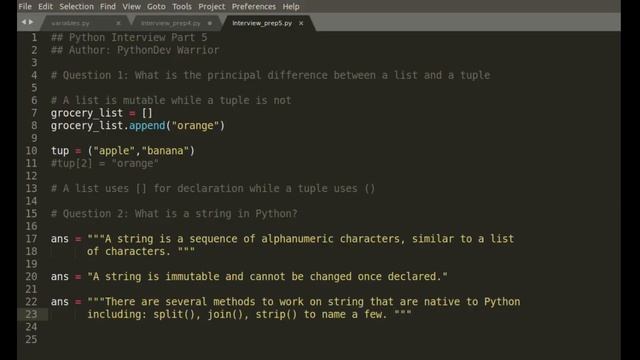Open the Preferences menu
This screenshot has height=360, width=640.
[254, 7]
